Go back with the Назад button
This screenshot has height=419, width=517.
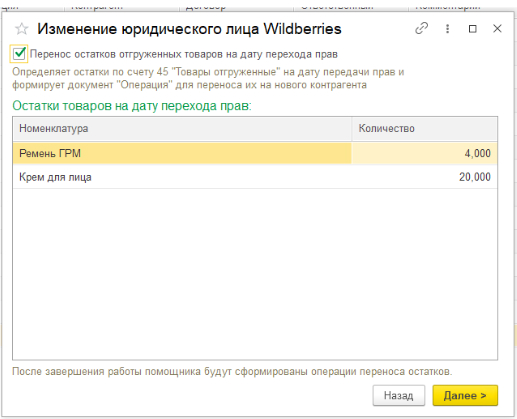click(399, 396)
